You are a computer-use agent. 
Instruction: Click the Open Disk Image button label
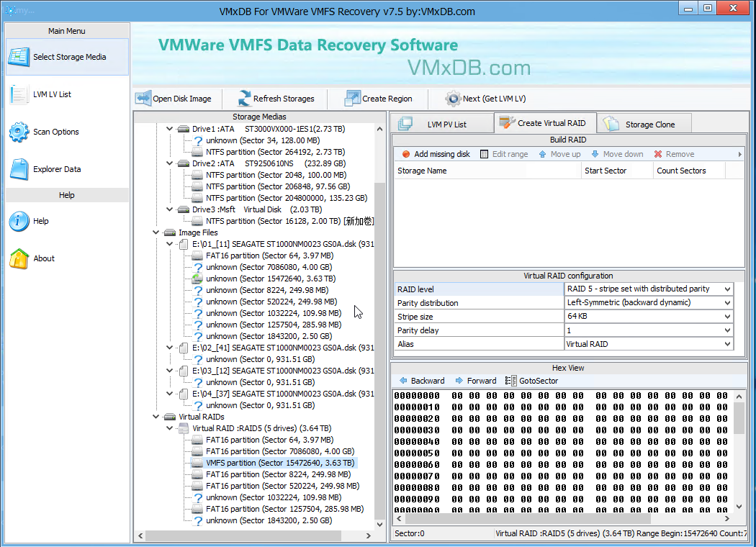[182, 99]
